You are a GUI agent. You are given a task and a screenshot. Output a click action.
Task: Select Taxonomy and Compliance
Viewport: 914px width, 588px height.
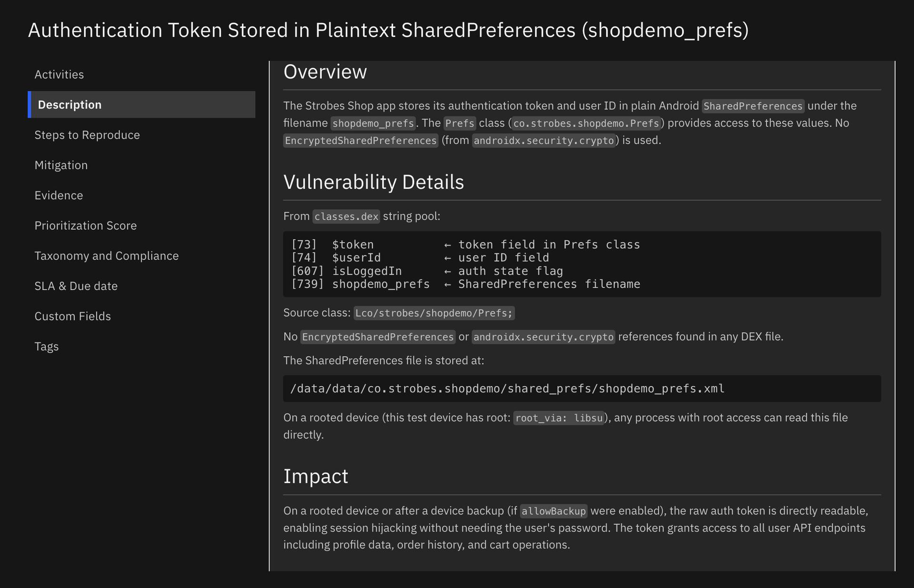point(107,255)
